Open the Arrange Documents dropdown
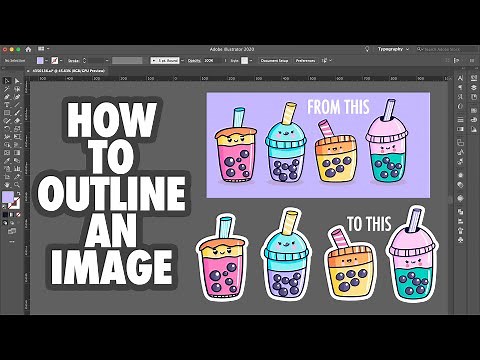 point(43,49)
